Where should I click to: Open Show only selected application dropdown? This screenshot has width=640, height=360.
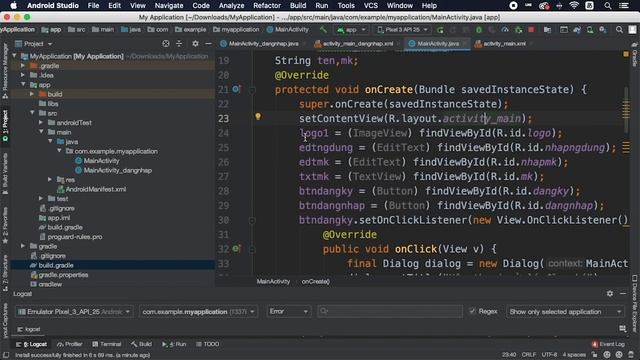pyautogui.click(x=565, y=311)
